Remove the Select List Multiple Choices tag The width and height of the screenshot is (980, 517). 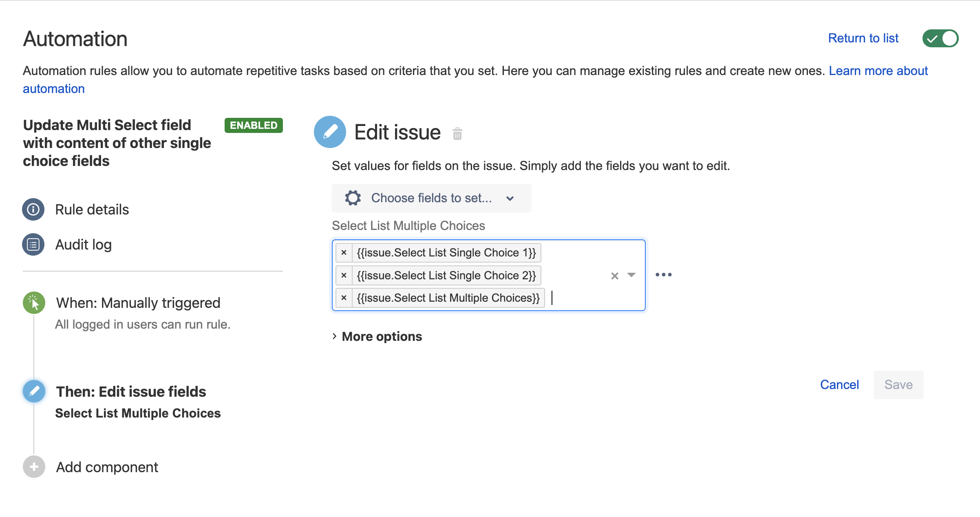coord(344,298)
